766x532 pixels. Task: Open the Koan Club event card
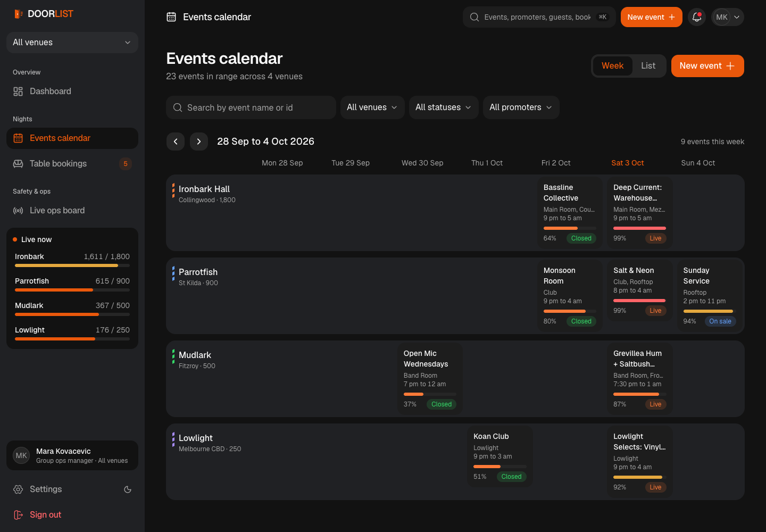(x=500, y=456)
